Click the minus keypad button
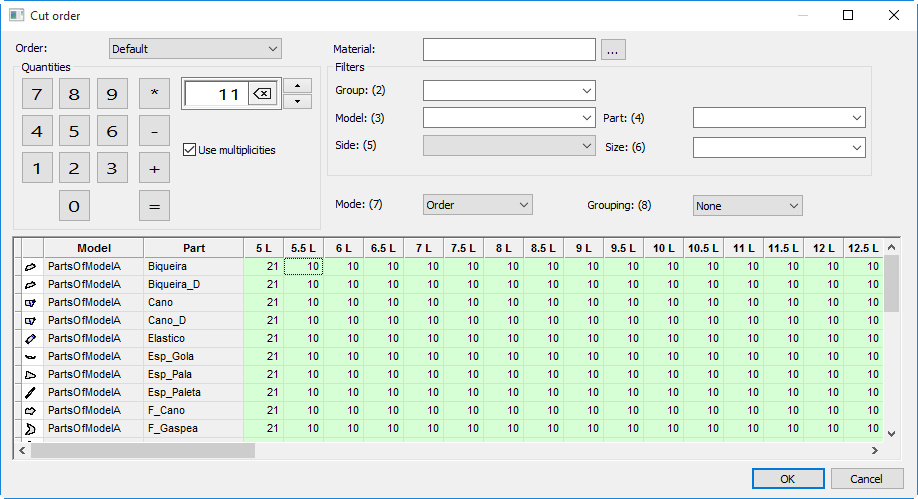The image size is (918, 499). click(155, 131)
